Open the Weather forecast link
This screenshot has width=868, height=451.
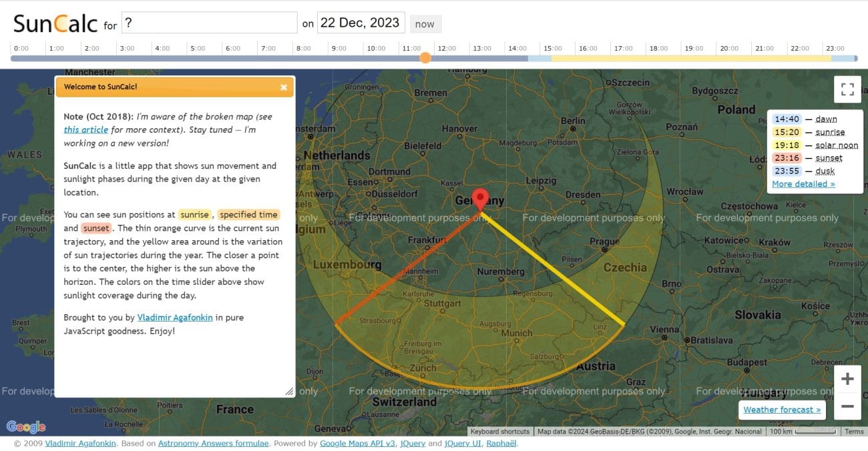tap(782, 410)
